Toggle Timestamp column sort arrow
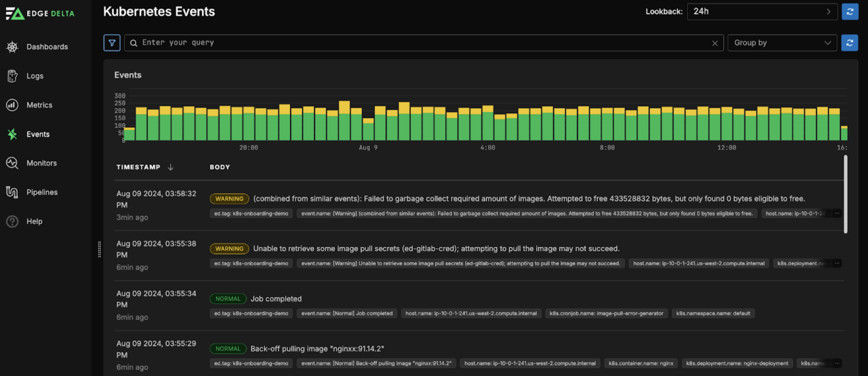This screenshot has height=376, width=868. click(171, 167)
